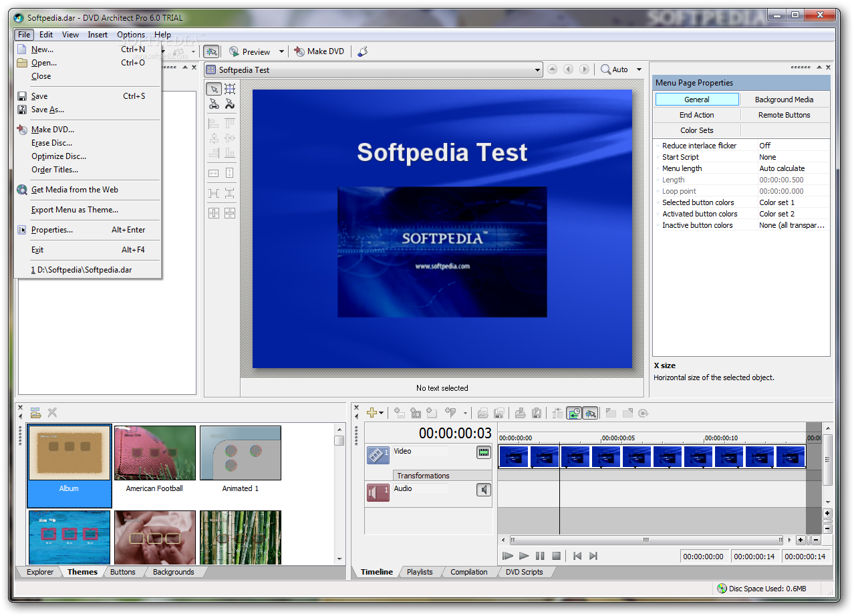854x616 pixels.
Task: Click the Make DVD toolbar icon
Action: point(300,51)
